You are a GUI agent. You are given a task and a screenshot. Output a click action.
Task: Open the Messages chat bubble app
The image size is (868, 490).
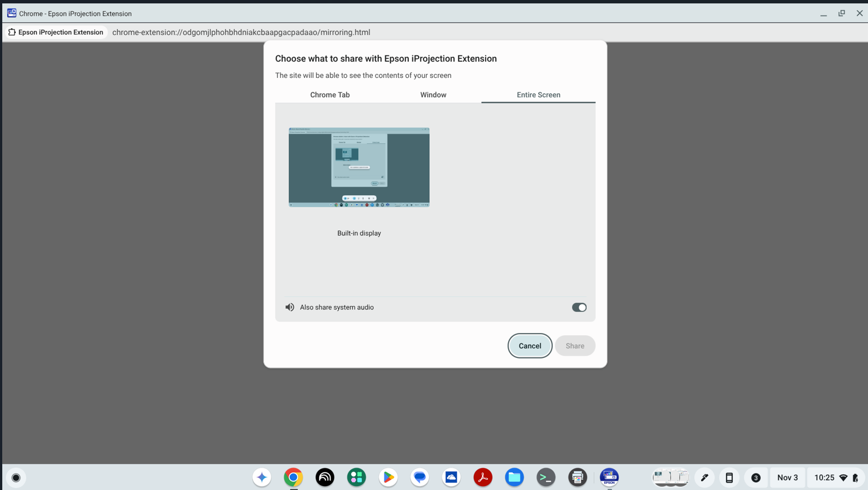[x=420, y=478]
